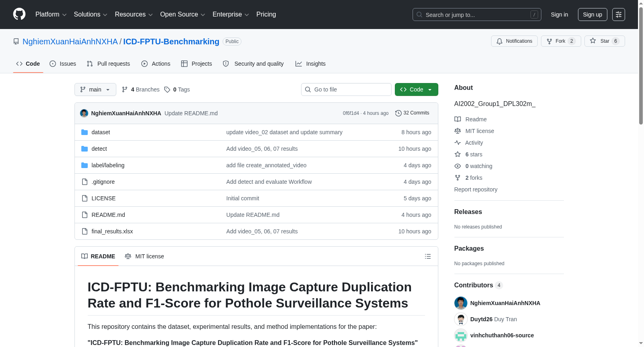The width and height of the screenshot is (644, 347).
Task: Click the Notifications button
Action: point(514,41)
